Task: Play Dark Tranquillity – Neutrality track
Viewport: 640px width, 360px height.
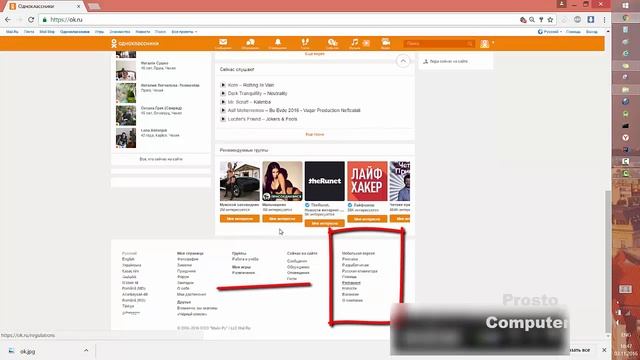Action: point(223,93)
